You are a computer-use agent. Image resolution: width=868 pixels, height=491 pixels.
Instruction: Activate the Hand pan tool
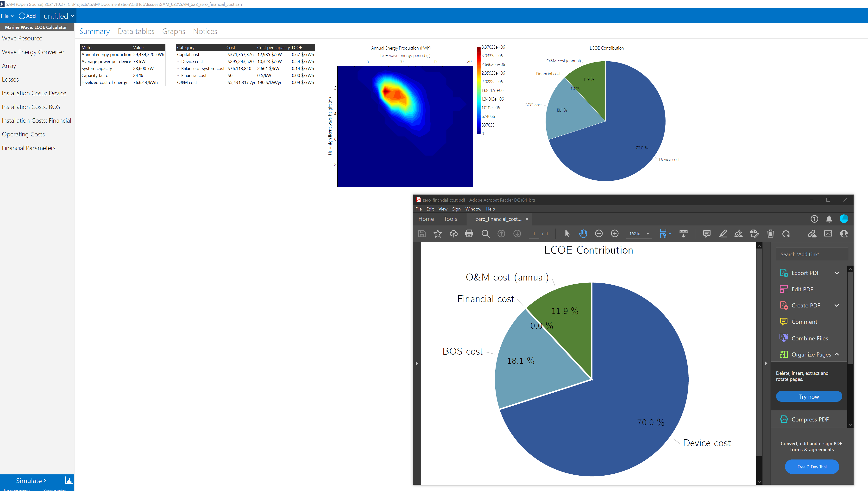[583, 233]
